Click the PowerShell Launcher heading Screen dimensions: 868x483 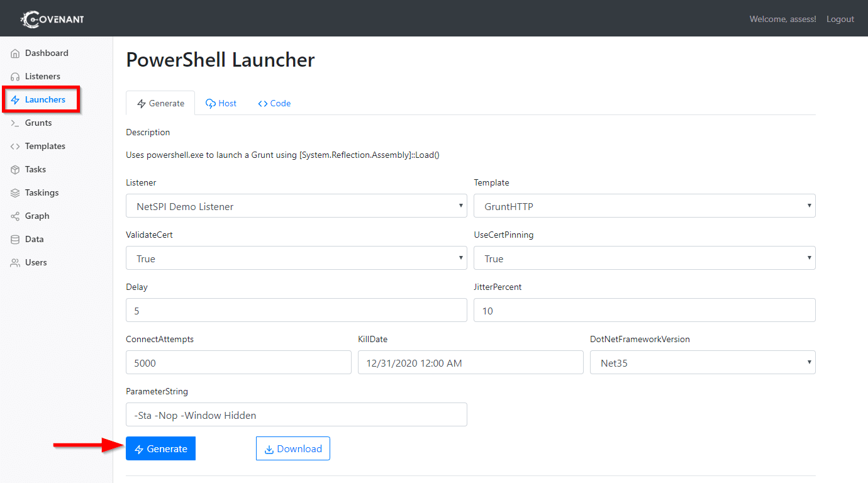point(220,60)
